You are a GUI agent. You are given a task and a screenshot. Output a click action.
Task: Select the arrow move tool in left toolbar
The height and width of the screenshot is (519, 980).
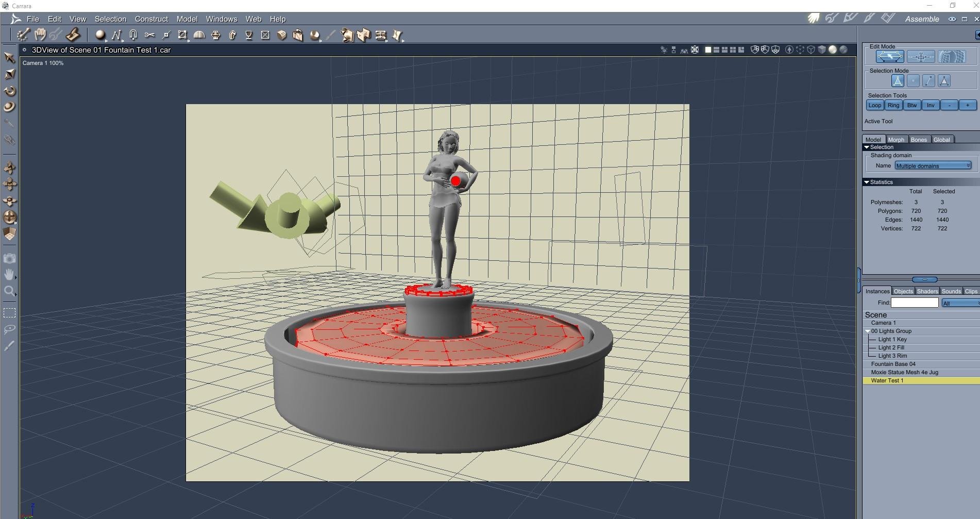(x=9, y=57)
